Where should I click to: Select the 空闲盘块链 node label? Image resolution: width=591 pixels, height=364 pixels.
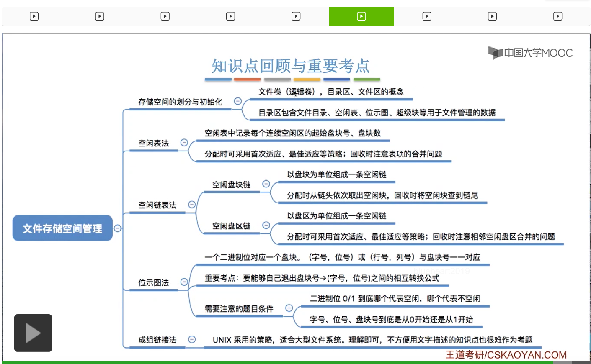(231, 185)
